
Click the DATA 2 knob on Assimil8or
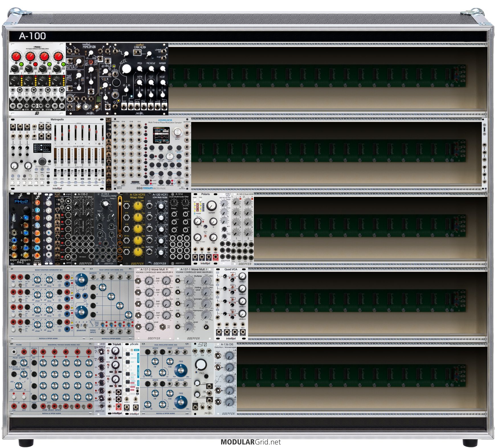[x=170, y=156]
